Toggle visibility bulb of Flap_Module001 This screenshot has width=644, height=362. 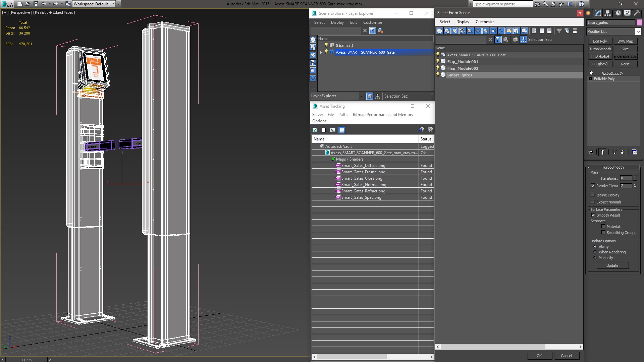point(437,61)
